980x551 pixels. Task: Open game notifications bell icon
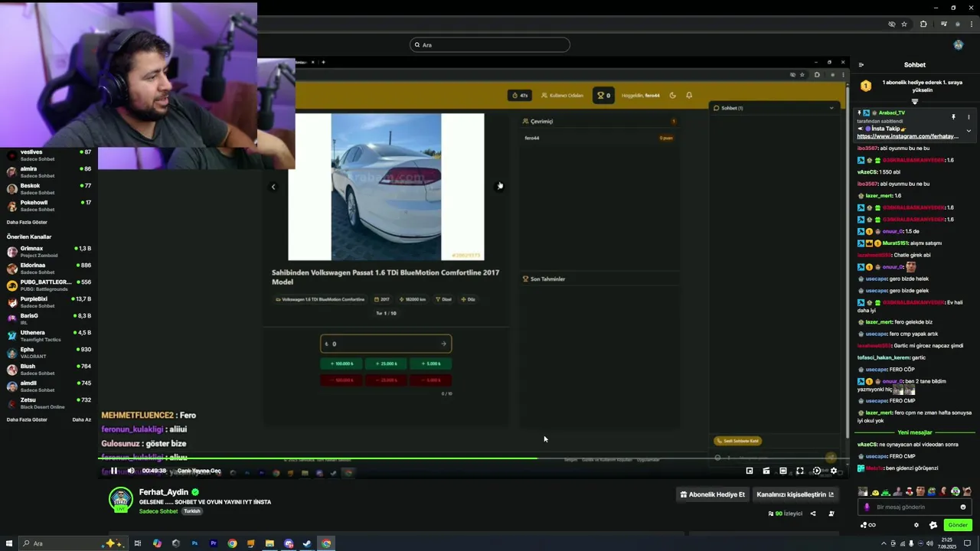[x=689, y=96]
